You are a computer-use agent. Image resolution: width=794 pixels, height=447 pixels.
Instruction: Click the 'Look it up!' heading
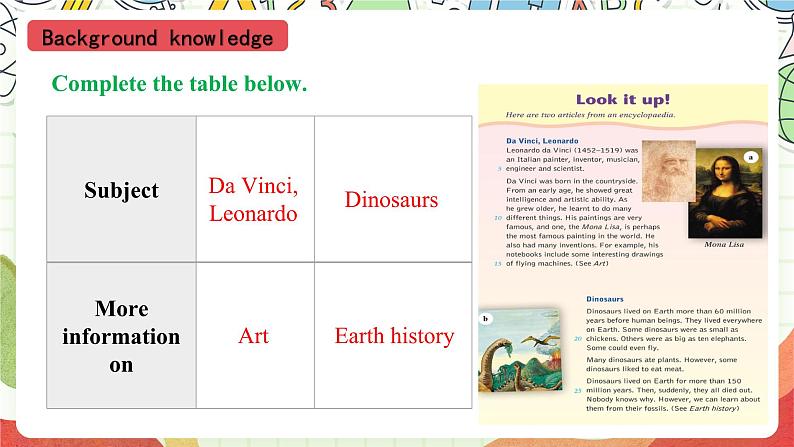click(x=623, y=99)
